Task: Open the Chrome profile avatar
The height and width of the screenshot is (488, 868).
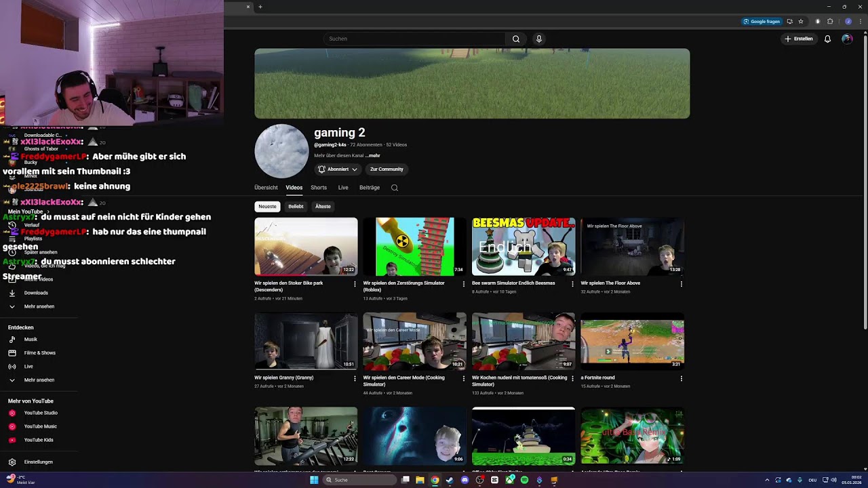Action: point(848,21)
